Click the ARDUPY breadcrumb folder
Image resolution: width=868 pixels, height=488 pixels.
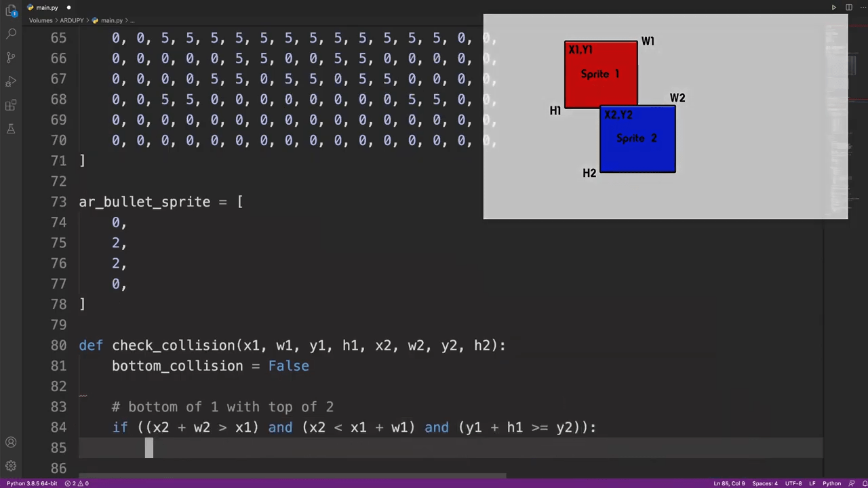click(71, 20)
